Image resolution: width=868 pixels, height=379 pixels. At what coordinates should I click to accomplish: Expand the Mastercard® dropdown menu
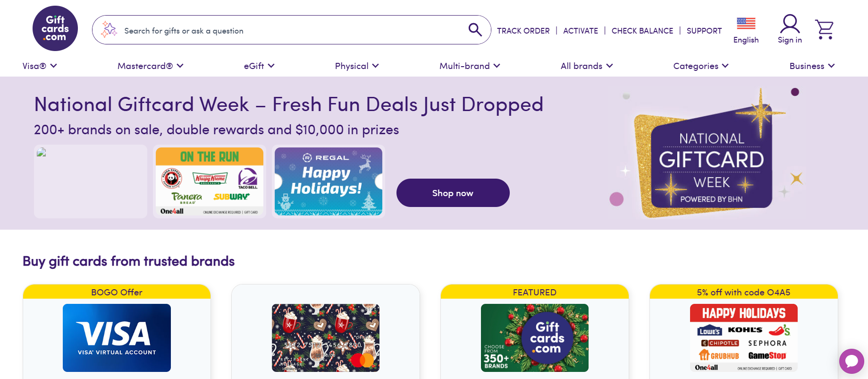[150, 66]
